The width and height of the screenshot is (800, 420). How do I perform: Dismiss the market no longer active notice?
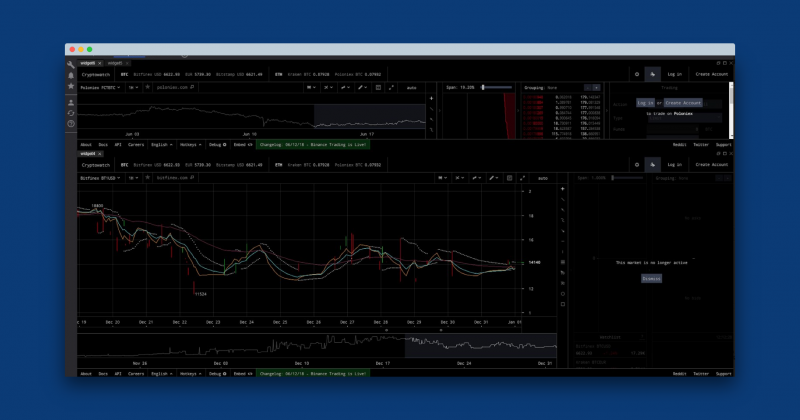pos(652,279)
